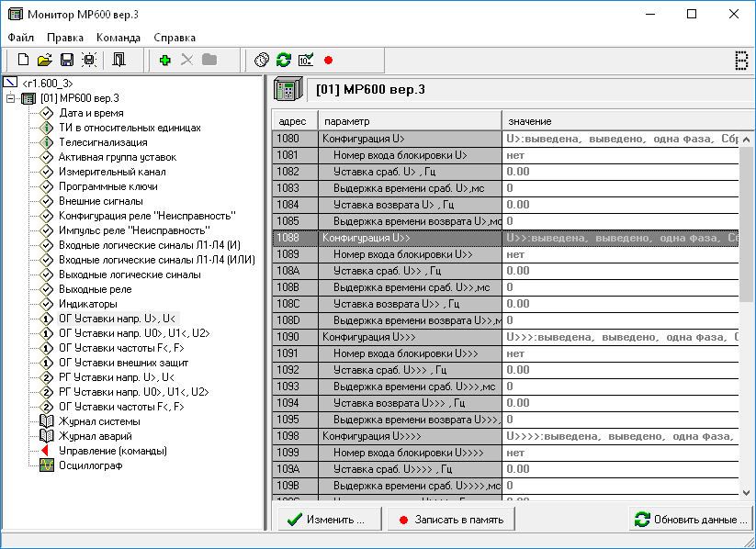Open a file using the yellow folder icon
The height and width of the screenshot is (549, 756).
[44, 60]
